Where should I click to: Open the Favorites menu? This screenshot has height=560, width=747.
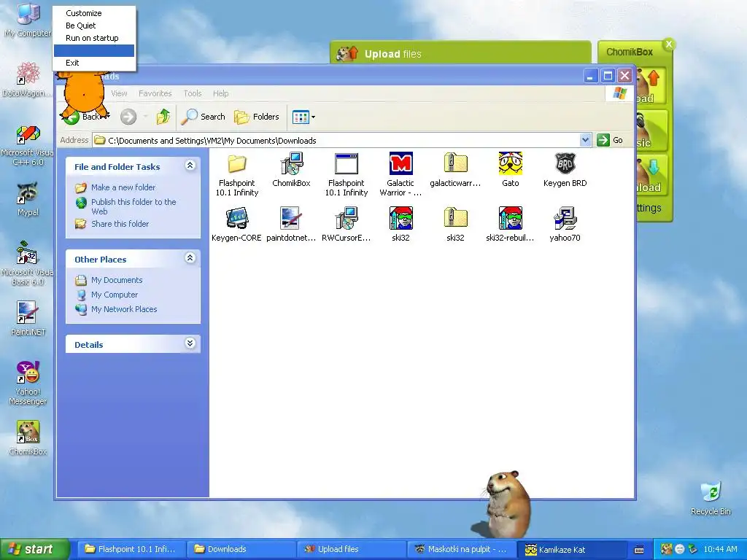[x=155, y=93]
